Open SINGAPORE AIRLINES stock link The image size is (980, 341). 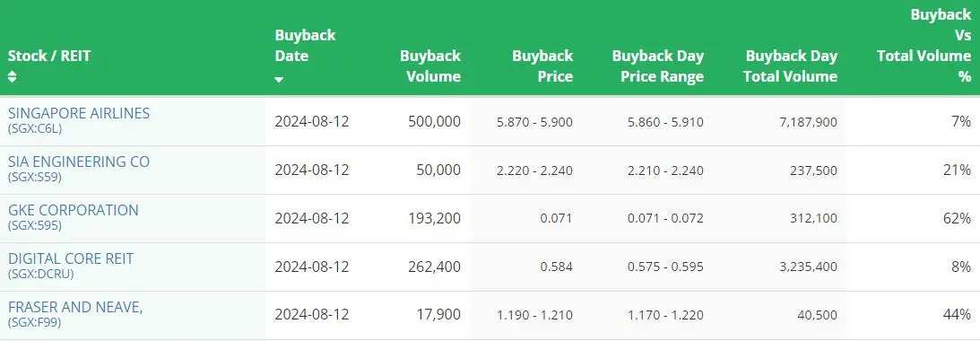click(79, 113)
